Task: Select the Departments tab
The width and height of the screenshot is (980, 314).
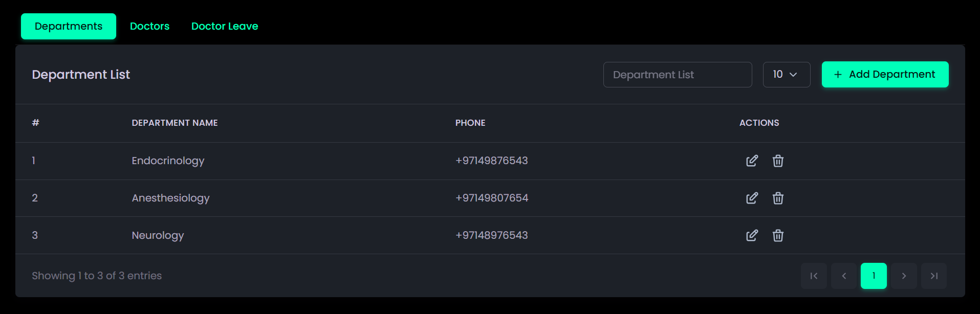Action: click(x=69, y=26)
